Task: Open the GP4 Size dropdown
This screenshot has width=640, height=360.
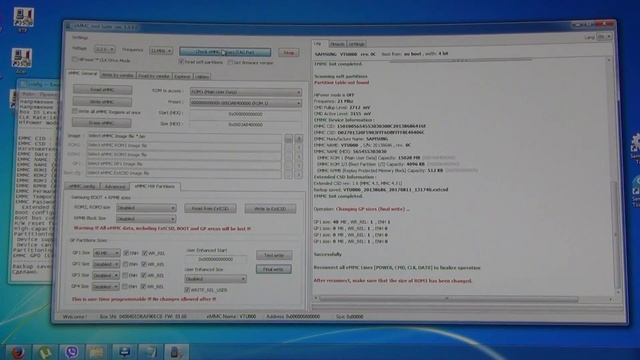Action: click(x=105, y=287)
